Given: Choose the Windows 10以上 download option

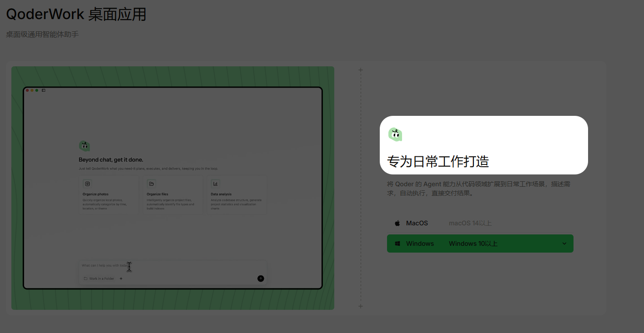Looking at the screenshot, I should point(473,244).
